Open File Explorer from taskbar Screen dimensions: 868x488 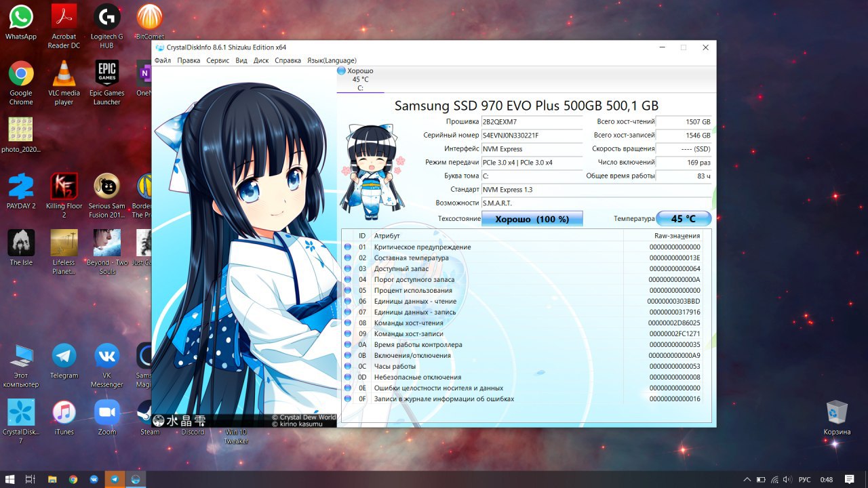(x=52, y=479)
